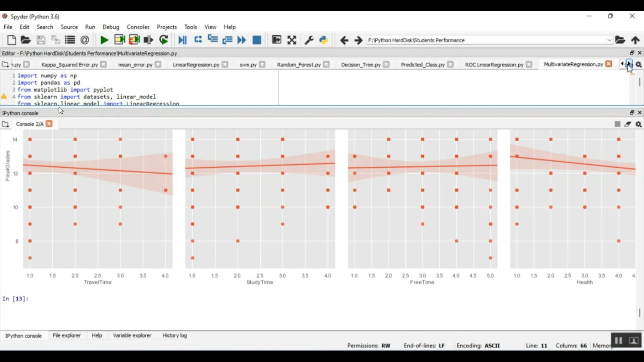Create a new file from toolbar
This screenshot has width=644, height=362.
12,40
